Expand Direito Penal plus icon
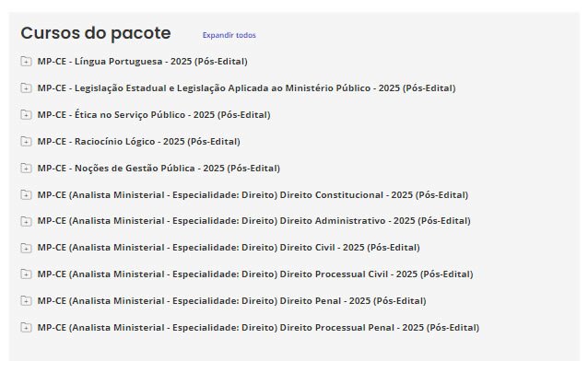This screenshot has width=588, height=373. pyautogui.click(x=26, y=301)
